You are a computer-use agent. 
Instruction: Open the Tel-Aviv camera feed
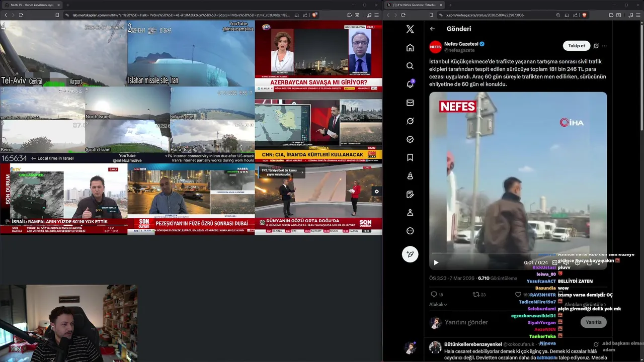click(x=63, y=53)
